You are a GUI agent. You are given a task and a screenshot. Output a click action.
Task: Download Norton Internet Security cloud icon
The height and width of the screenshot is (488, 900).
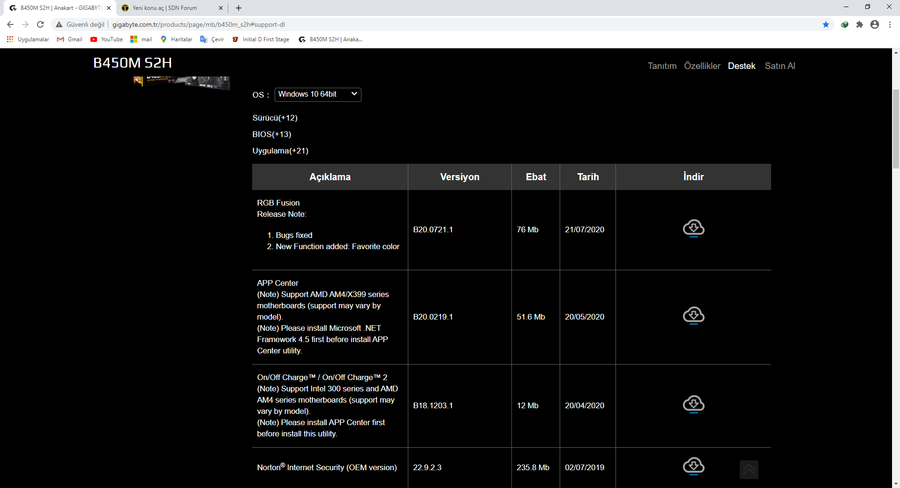(x=693, y=466)
